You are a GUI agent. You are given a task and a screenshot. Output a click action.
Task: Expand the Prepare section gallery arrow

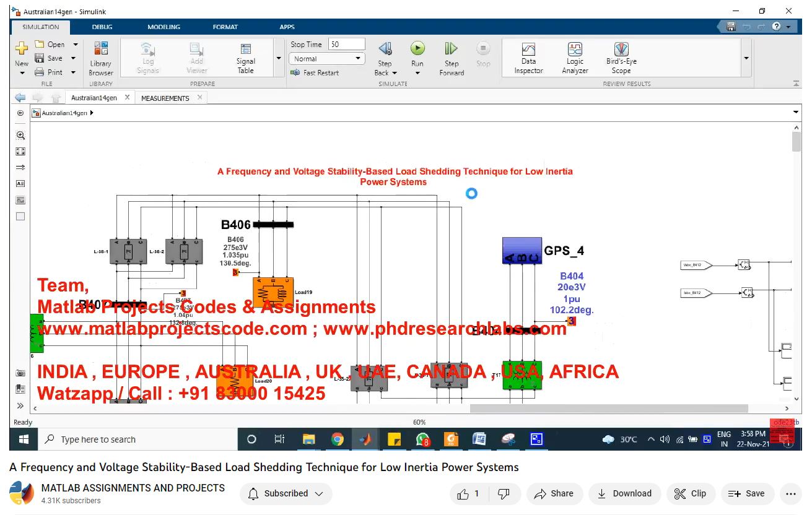pyautogui.click(x=278, y=58)
